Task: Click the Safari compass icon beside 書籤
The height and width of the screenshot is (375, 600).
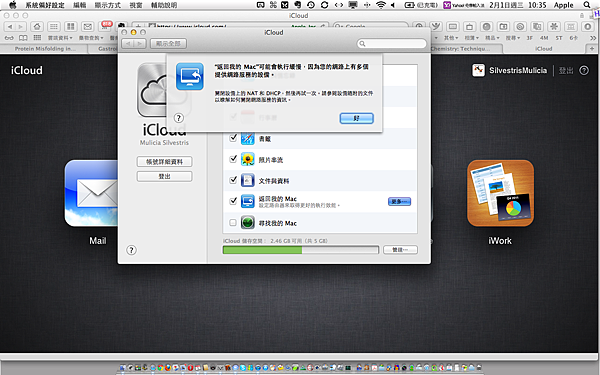Action: pos(248,138)
